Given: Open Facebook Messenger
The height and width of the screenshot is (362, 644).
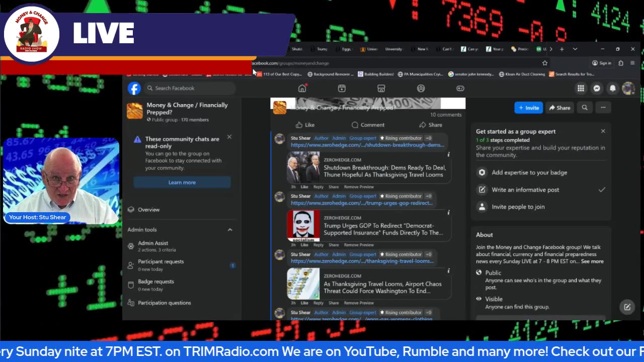Looking at the screenshot, I should 597,88.
